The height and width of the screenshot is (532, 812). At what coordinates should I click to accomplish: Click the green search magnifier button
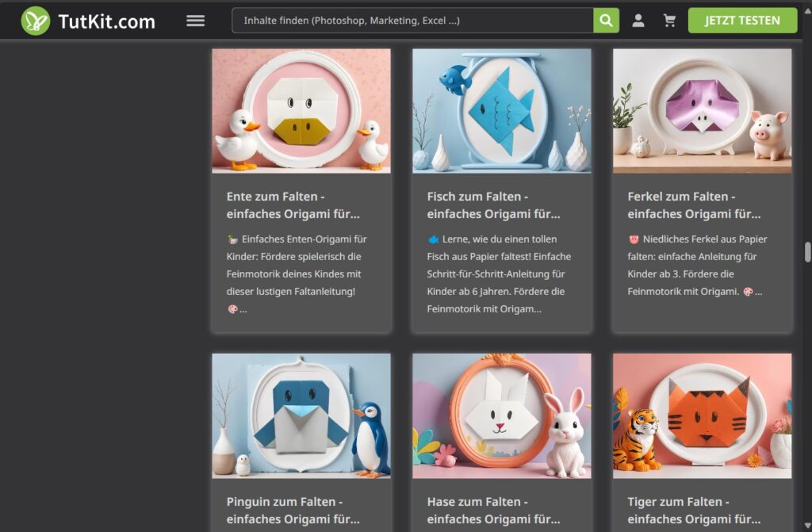tap(606, 21)
